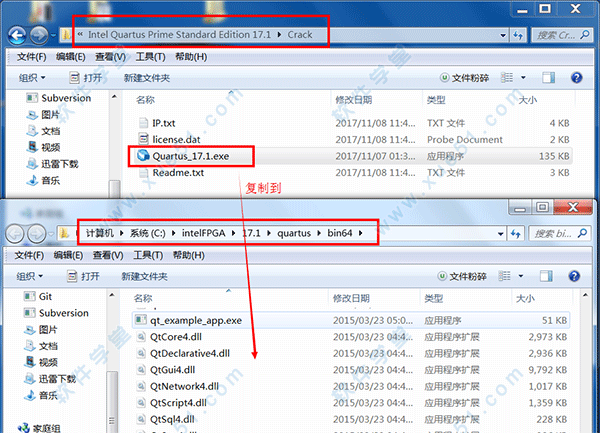Click help icon in bin64 window
600x433 pixels.
tap(574, 276)
